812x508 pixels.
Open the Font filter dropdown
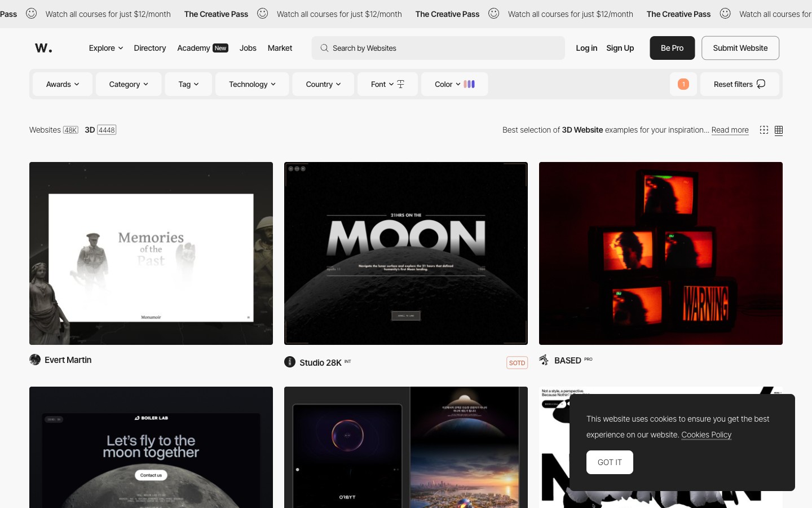point(387,84)
